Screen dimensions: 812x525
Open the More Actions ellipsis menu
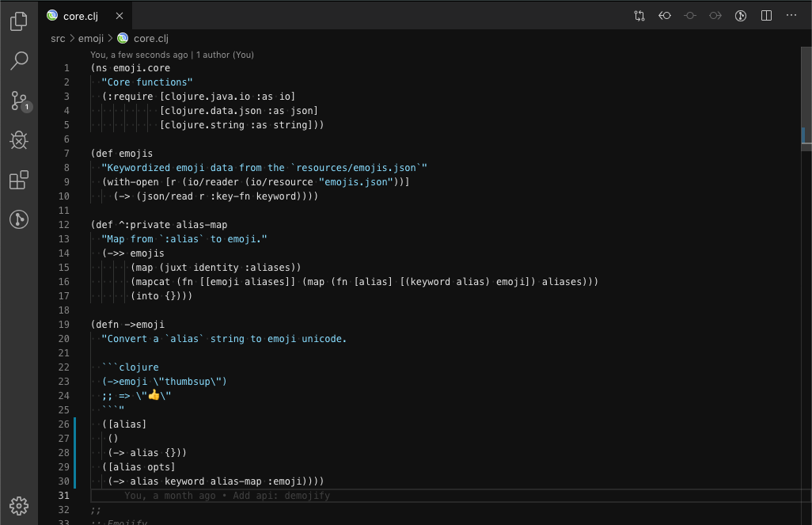[791, 15]
